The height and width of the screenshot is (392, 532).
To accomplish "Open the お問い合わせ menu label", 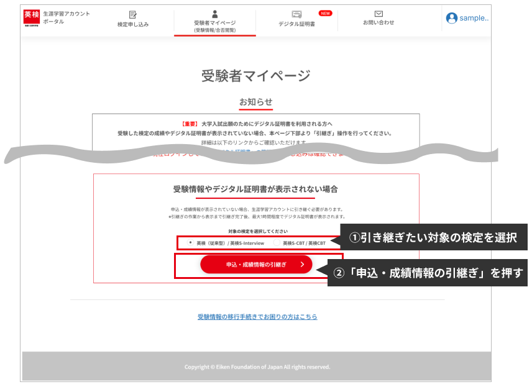I will tap(378, 23).
